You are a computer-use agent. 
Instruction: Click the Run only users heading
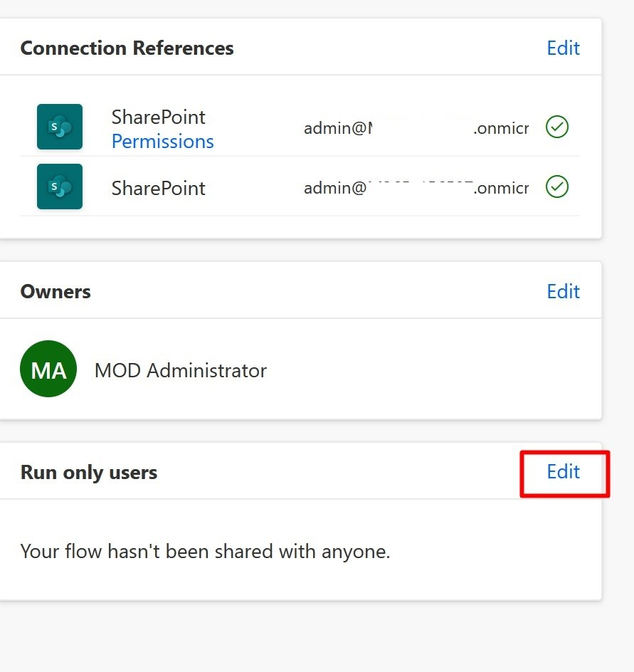pos(89,473)
